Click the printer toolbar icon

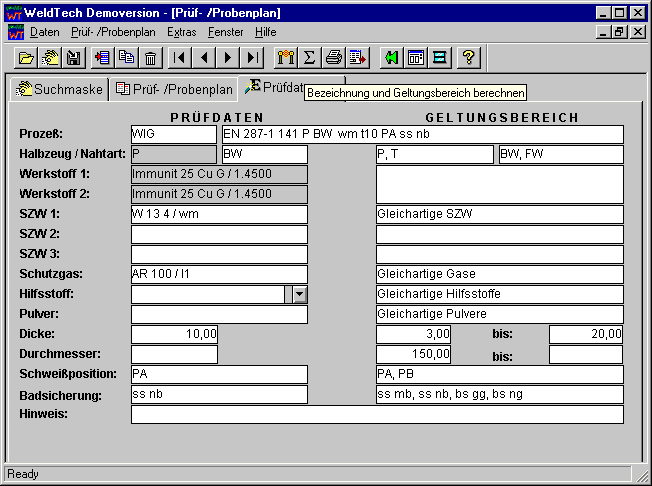pyautogui.click(x=334, y=57)
